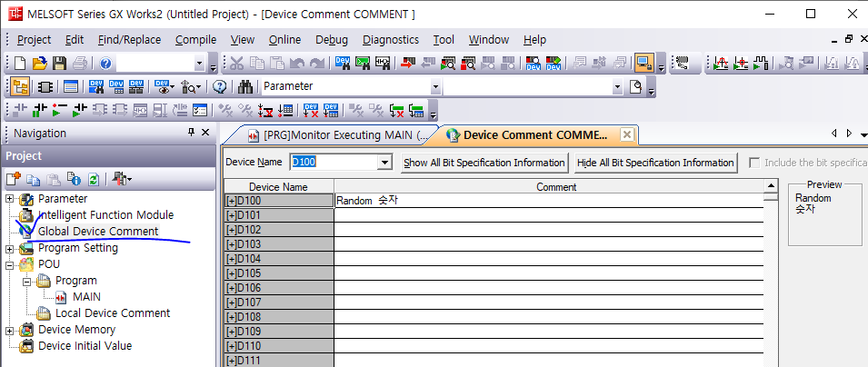Viewport: 868px width, 367px height.
Task: Click the Options checklist toolbar icon
Action: (x=199, y=110)
